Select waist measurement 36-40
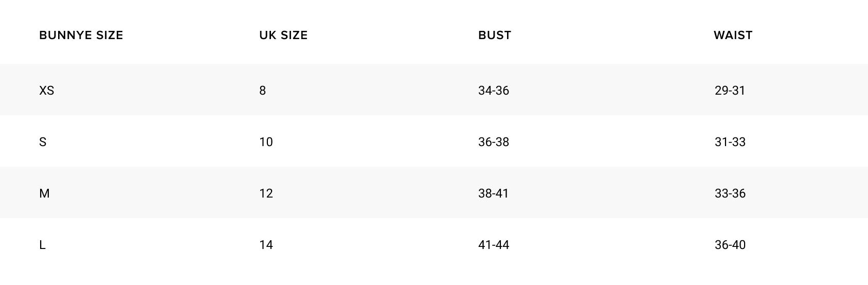The height and width of the screenshot is (285, 868). tap(730, 245)
